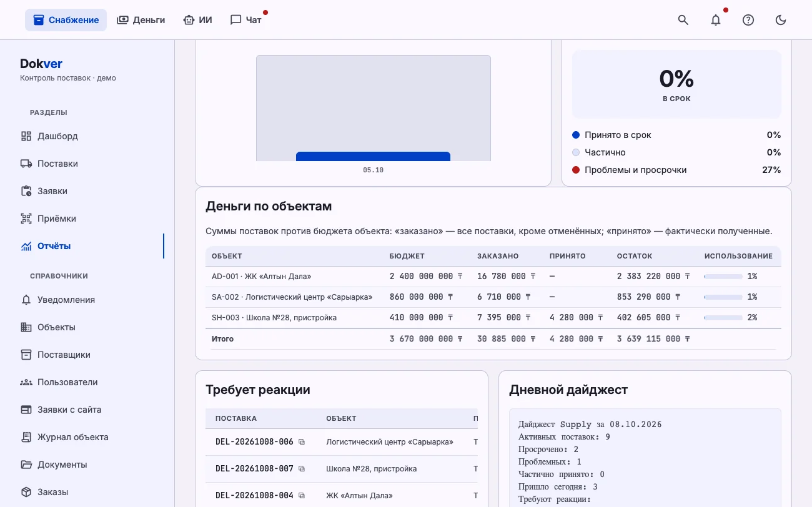
Task: Click the Пользователи people icon
Action: [26, 382]
